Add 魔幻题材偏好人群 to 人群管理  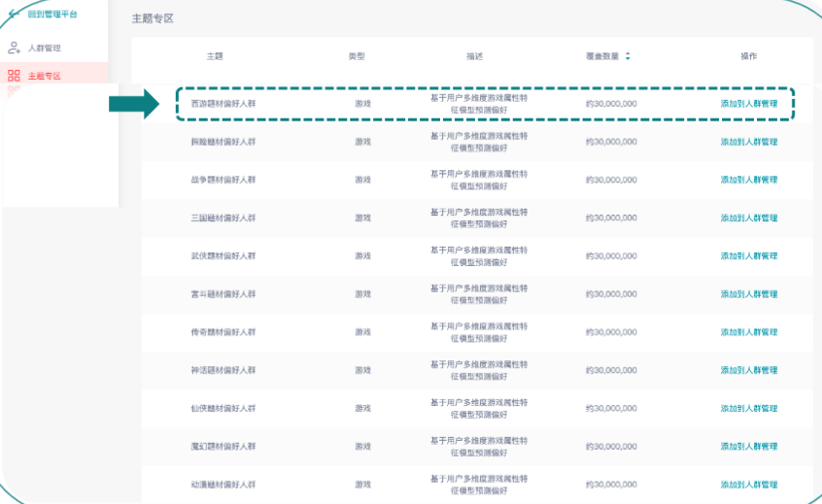tap(748, 447)
